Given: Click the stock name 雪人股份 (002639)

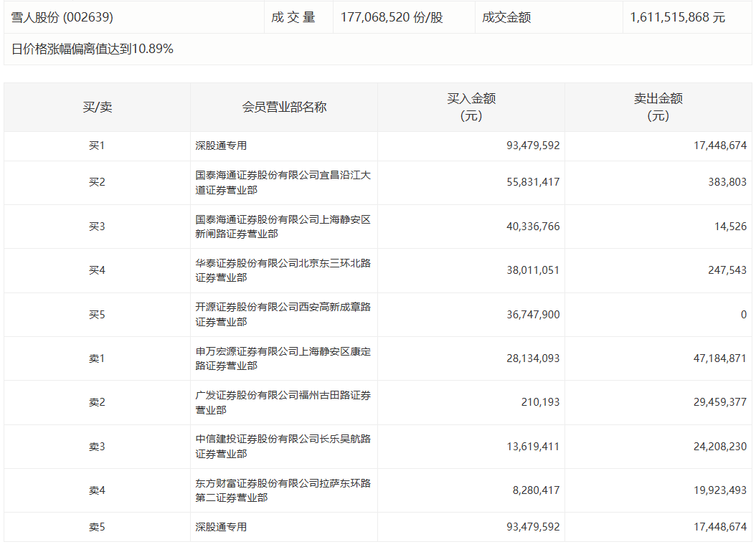Looking at the screenshot, I should click(x=62, y=17).
